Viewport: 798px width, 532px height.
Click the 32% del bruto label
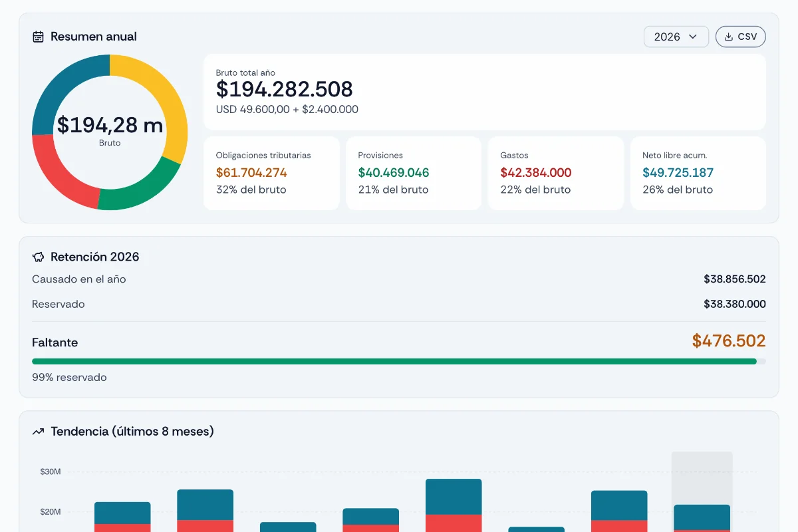coord(251,190)
